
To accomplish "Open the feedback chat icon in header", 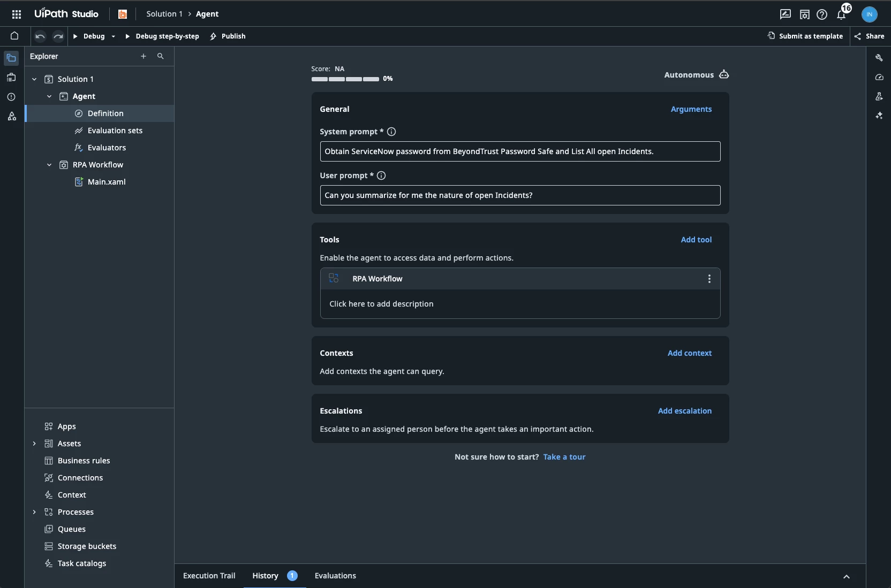I will tap(786, 14).
